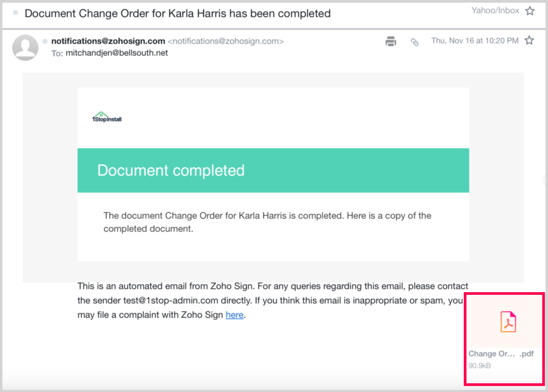Star the message next to the date
The height and width of the screenshot is (392, 548).
click(529, 40)
